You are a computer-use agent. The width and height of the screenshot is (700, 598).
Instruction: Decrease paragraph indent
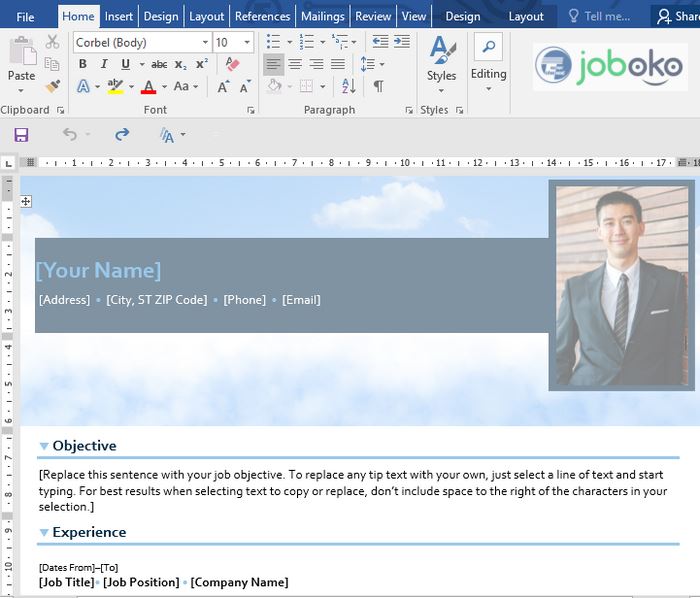pos(380,42)
